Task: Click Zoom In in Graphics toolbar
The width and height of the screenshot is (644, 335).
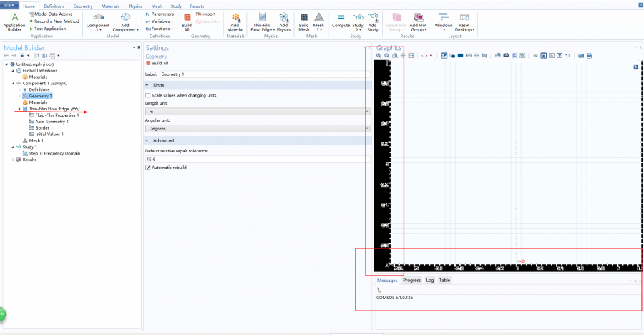Action: coord(379,56)
